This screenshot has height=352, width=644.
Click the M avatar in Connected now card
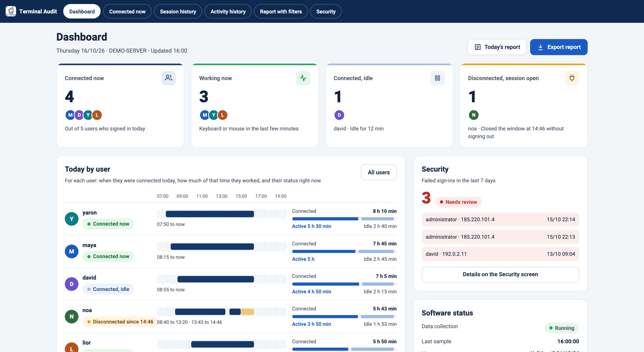[70, 115]
